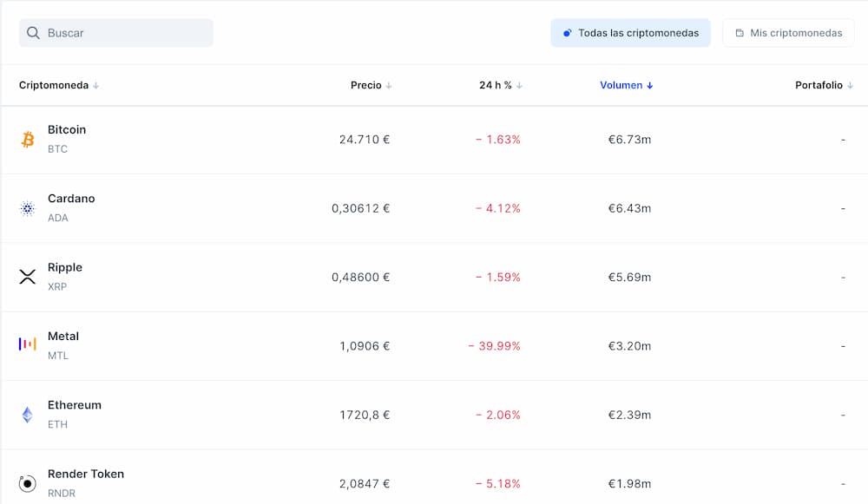868x504 pixels.
Task: Click the − 1.63% change value
Action: pyautogui.click(x=498, y=140)
